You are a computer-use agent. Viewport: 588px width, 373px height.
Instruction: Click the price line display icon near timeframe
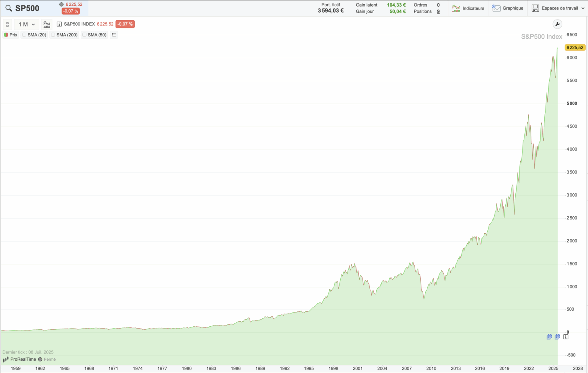point(47,24)
